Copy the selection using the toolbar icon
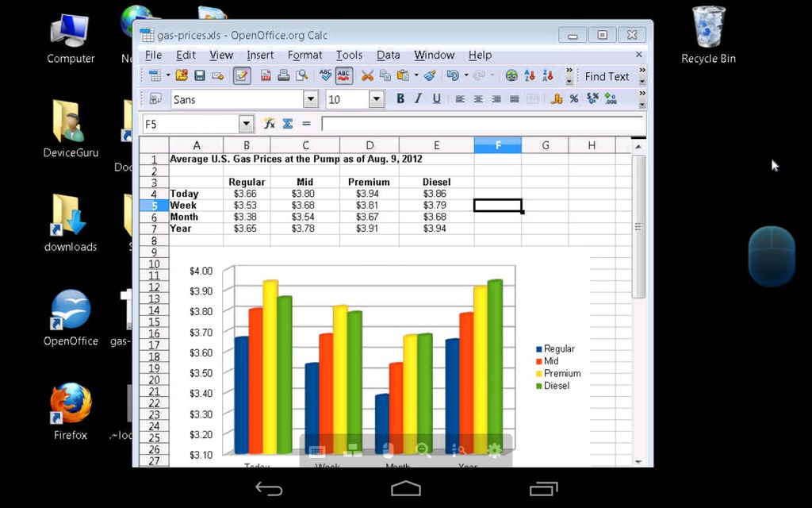 tap(385, 75)
